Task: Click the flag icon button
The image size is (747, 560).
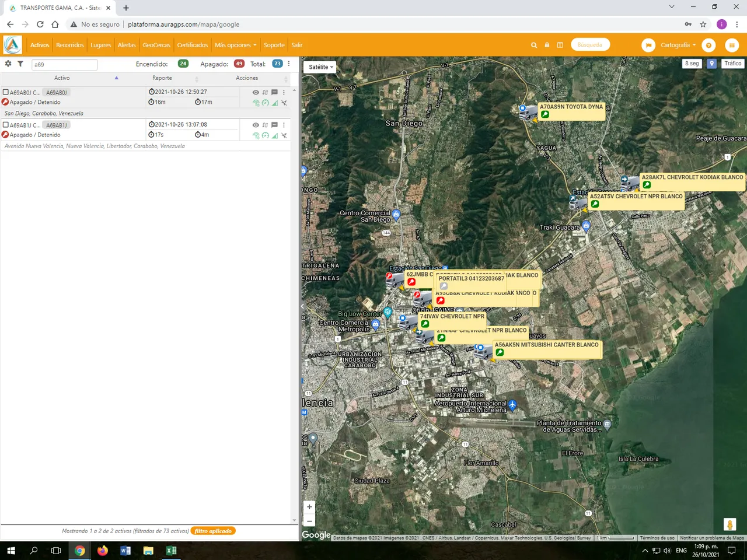Action: 648,45
